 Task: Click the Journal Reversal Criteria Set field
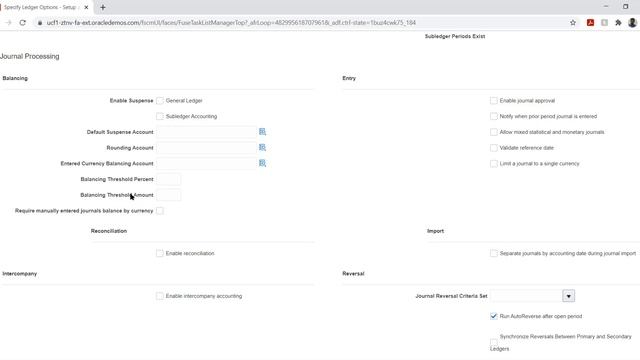pos(527,296)
